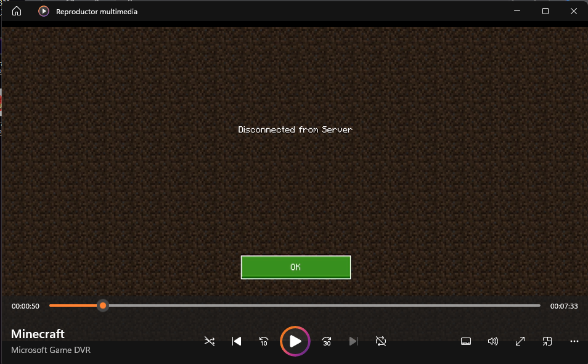Open the subtitles and captions menu
The image size is (588, 364).
click(x=466, y=341)
